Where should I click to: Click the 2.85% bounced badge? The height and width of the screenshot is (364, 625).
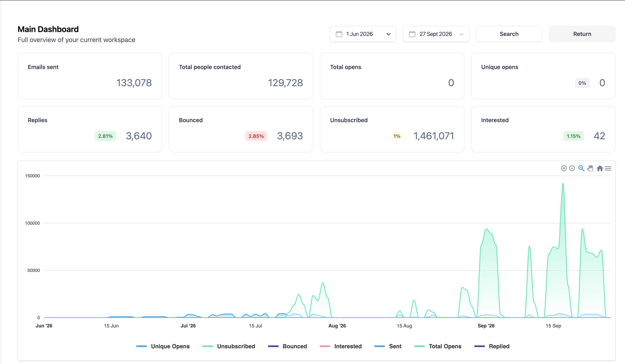pyautogui.click(x=256, y=136)
